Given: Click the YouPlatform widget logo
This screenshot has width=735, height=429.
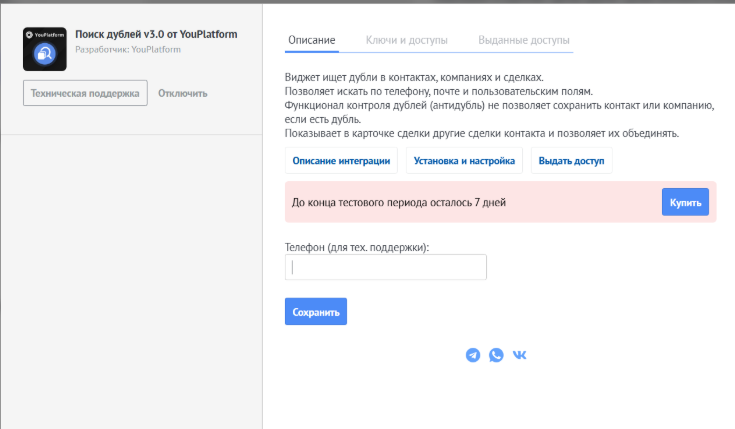Looking at the screenshot, I should tap(44, 49).
